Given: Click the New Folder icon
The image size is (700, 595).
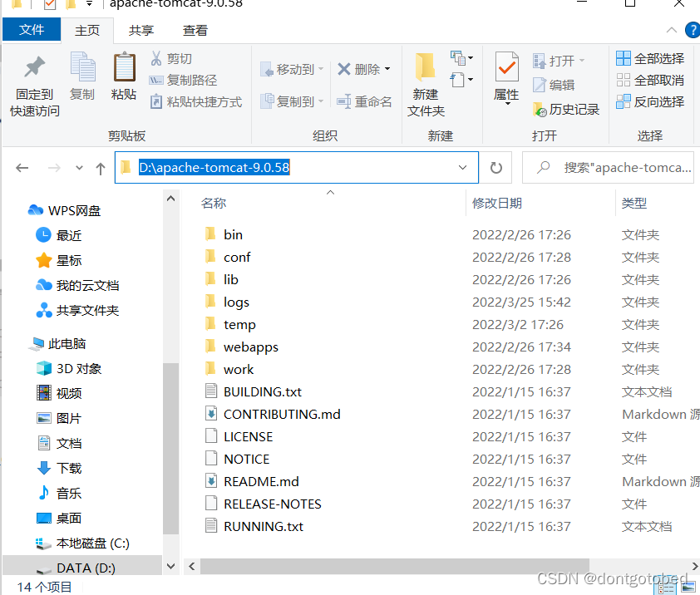Looking at the screenshot, I should [425, 67].
